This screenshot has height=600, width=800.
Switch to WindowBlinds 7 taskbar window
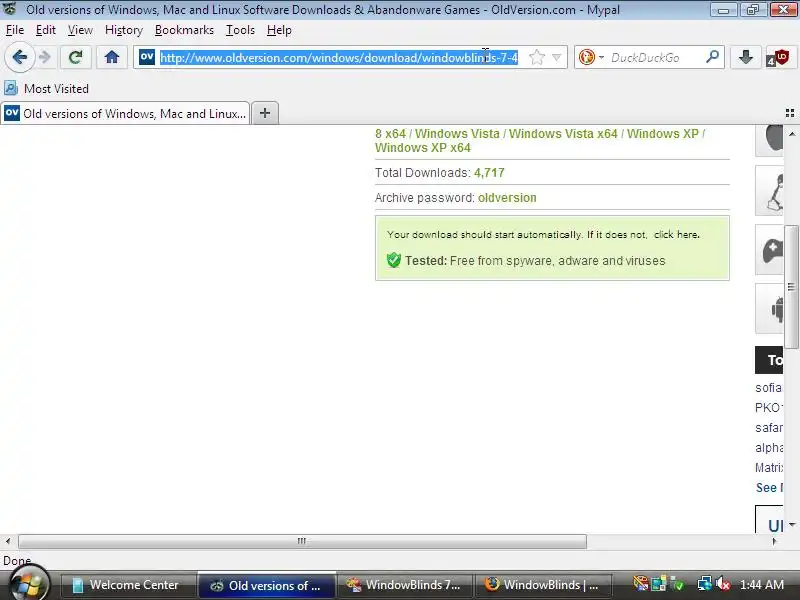405,585
